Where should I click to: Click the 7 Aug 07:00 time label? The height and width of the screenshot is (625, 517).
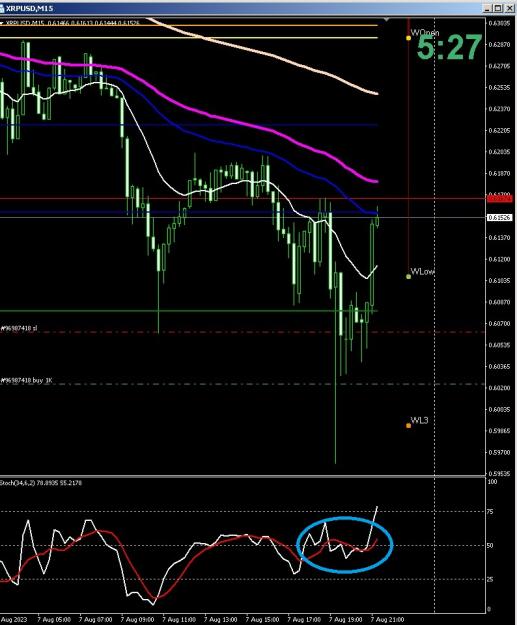click(x=95, y=620)
